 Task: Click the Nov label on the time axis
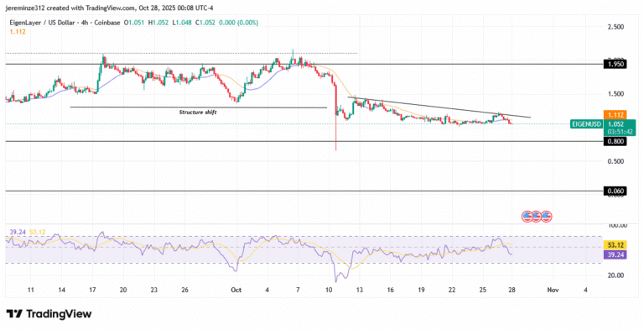553,290
